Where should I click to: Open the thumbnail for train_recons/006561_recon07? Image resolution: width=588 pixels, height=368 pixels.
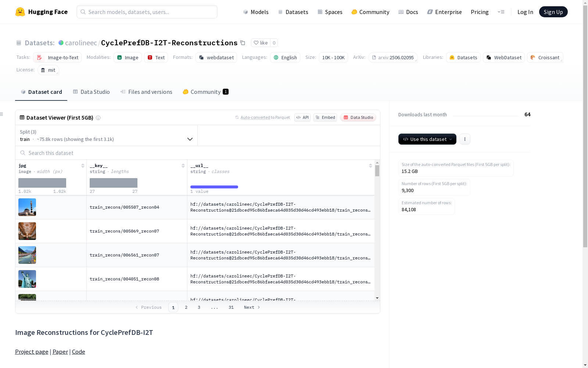(27, 255)
